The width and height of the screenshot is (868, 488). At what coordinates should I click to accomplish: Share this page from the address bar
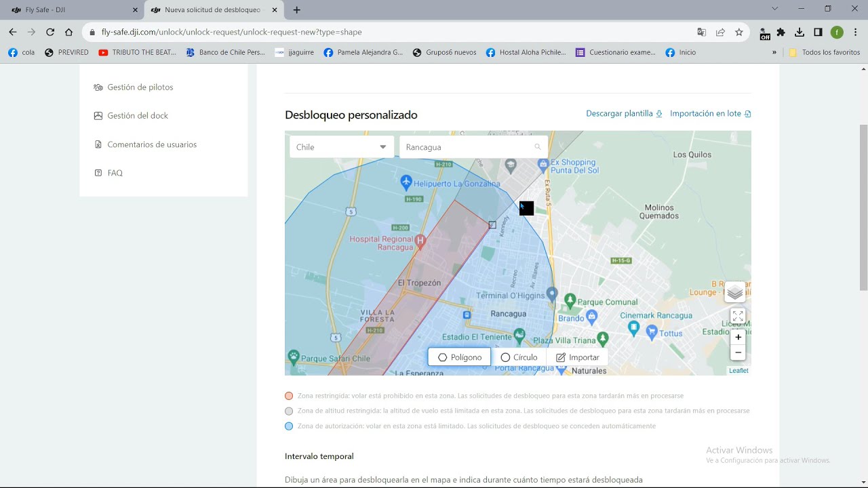[x=720, y=32]
